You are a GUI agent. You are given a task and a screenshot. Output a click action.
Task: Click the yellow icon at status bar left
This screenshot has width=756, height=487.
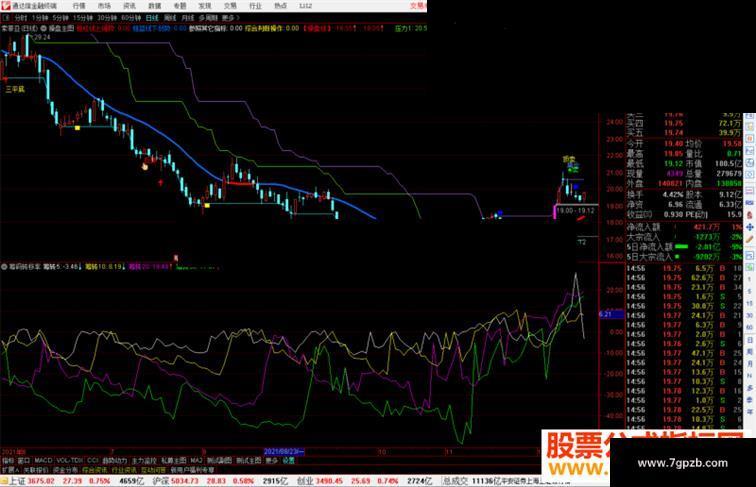click(x=4, y=481)
